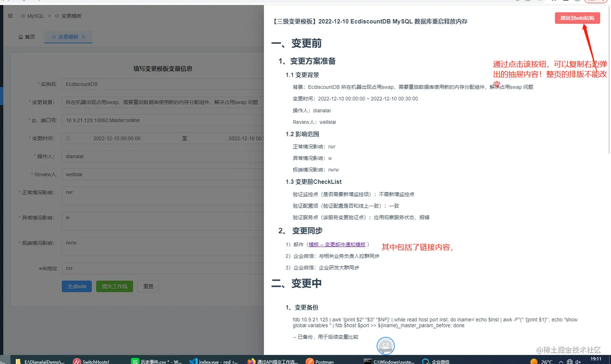This screenshot has height=364, width=611.
Task: Open C:\Windows command prompt in taskbar
Action: [389, 361]
